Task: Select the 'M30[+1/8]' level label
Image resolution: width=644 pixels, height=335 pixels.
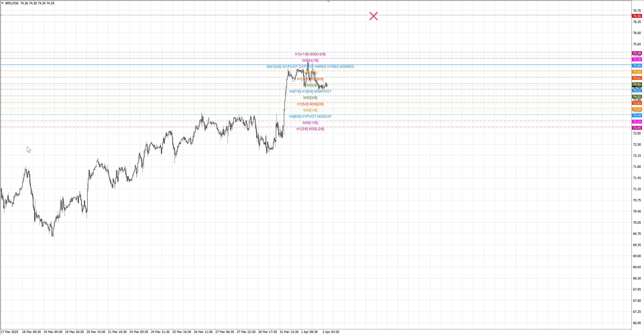Action: (x=310, y=60)
